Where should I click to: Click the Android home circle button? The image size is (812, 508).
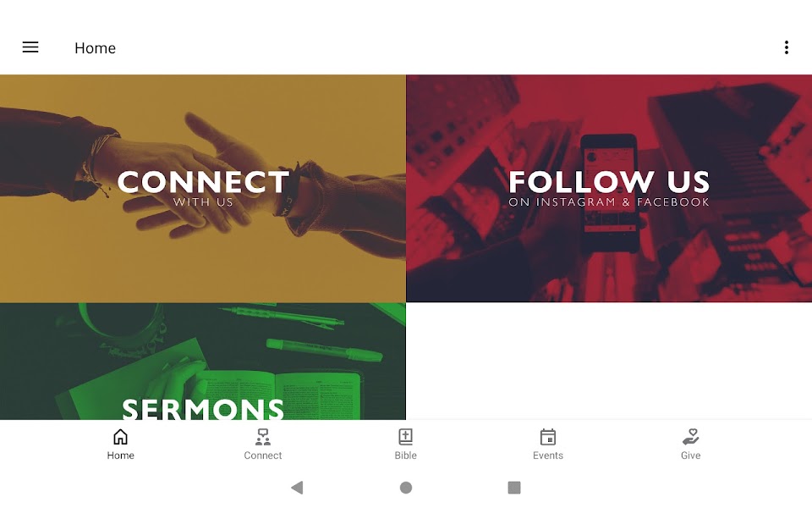(x=406, y=488)
